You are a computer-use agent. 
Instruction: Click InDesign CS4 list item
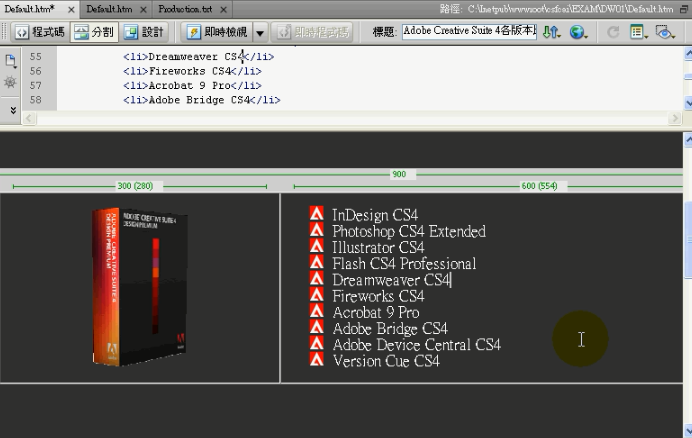click(x=375, y=215)
